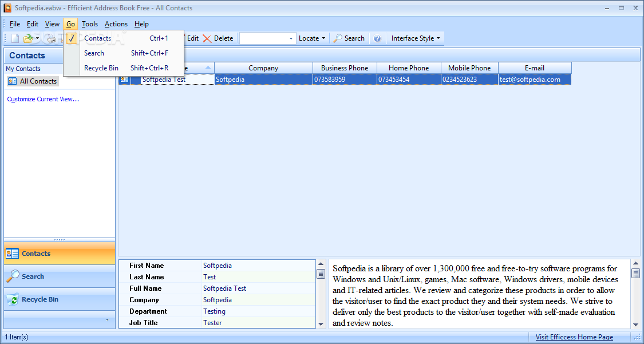Sort by Home Phone column header

coord(409,68)
